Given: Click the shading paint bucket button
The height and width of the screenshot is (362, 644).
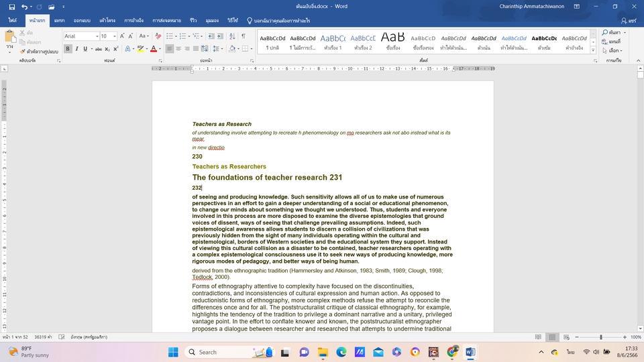Looking at the screenshot, I should click(232, 49).
